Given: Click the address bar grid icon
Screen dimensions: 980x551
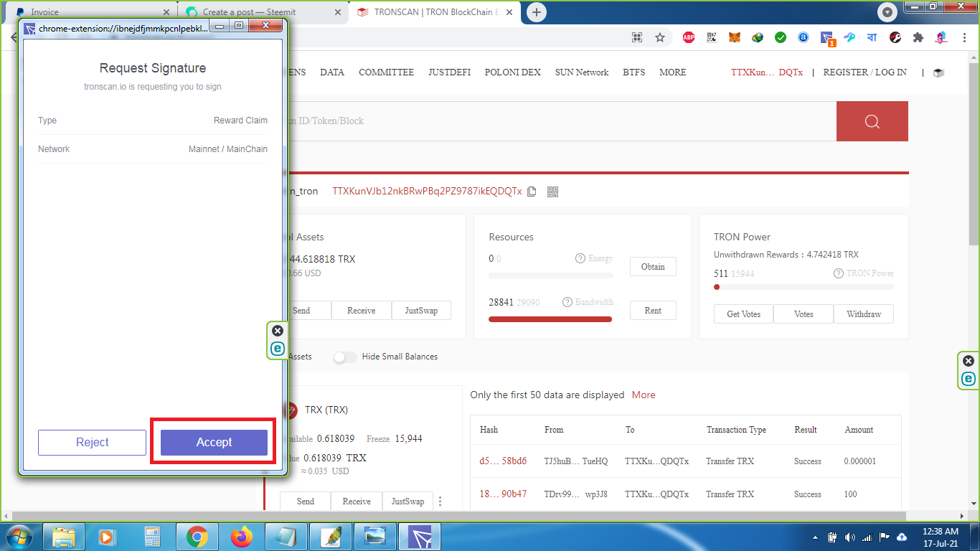Looking at the screenshot, I should [x=637, y=37].
